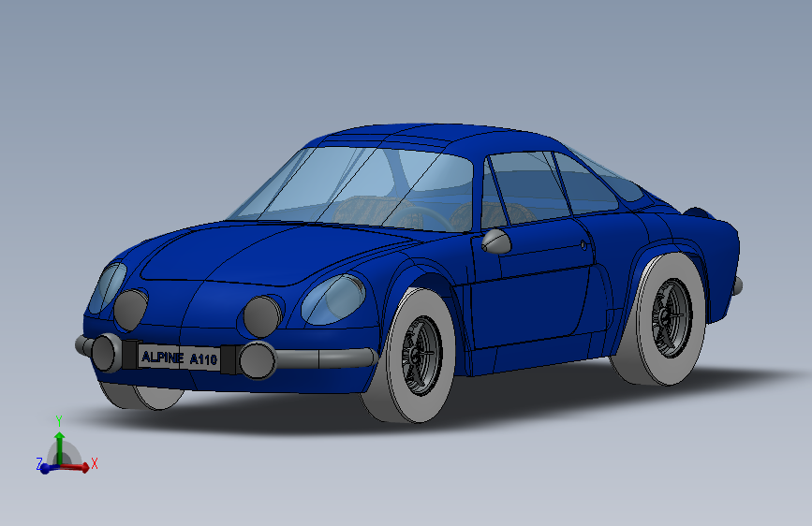Select the rear wheel rim of the car

coord(672,318)
